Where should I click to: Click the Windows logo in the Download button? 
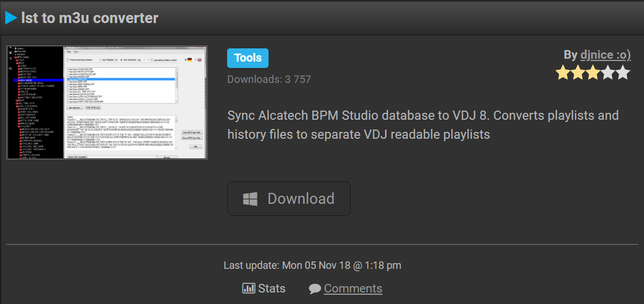(x=250, y=199)
